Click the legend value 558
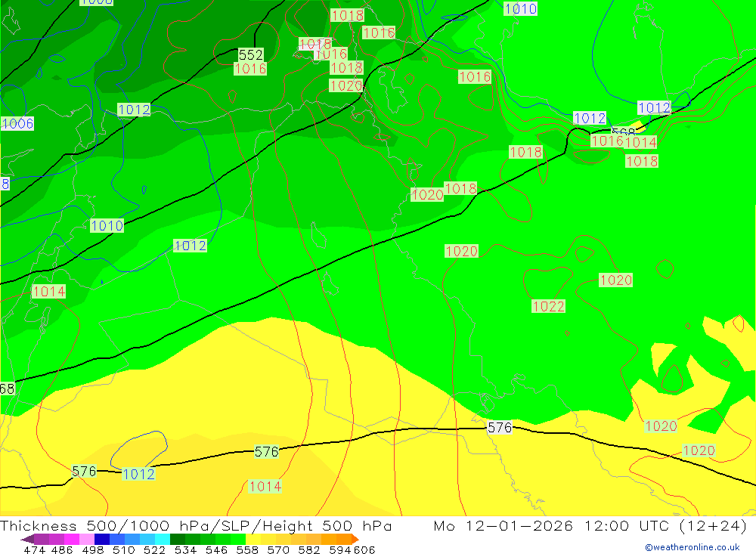Image resolution: width=756 pixels, height=554 pixels. tap(247, 549)
